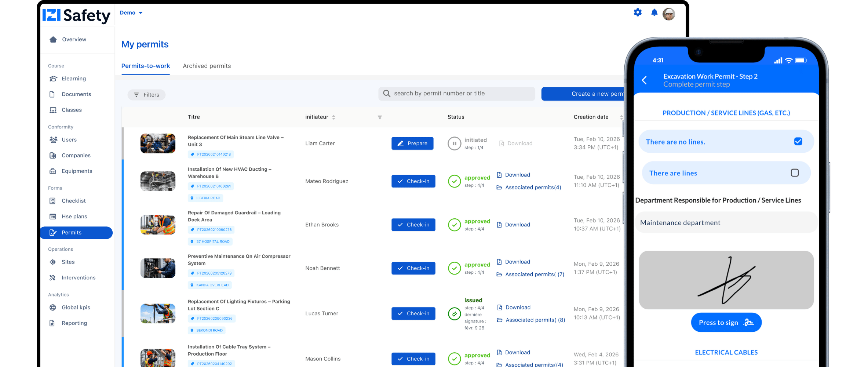Uncheck the 'There are no lines.' checkbox

tap(798, 142)
